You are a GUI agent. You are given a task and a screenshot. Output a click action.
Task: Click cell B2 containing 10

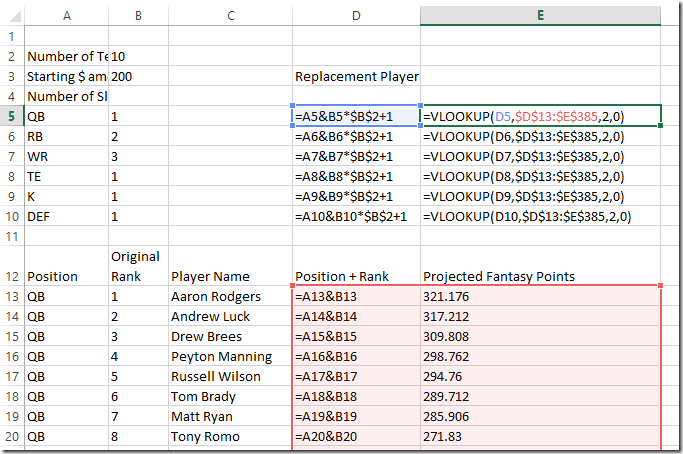(139, 56)
